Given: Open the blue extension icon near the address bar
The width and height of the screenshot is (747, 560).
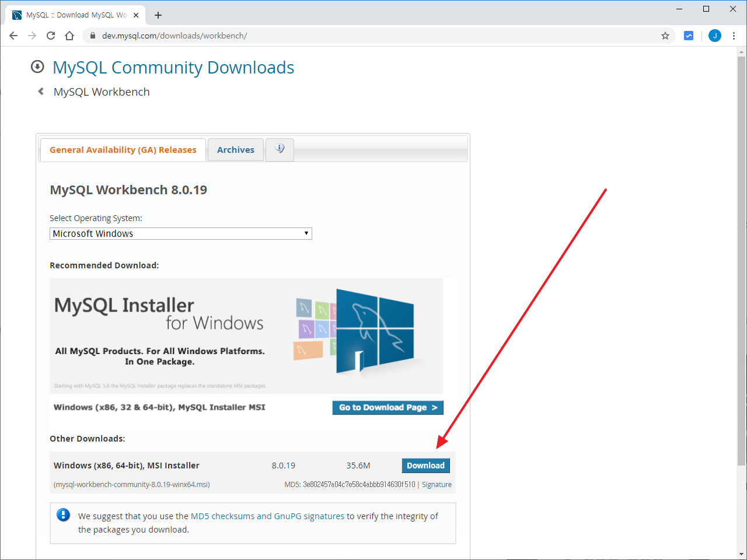Looking at the screenshot, I should click(689, 36).
